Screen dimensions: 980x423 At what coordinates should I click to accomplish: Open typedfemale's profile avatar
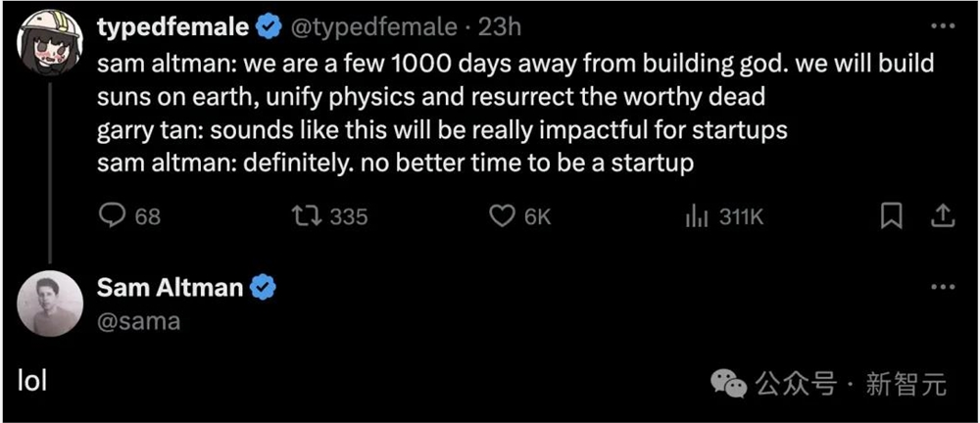pyautogui.click(x=50, y=41)
